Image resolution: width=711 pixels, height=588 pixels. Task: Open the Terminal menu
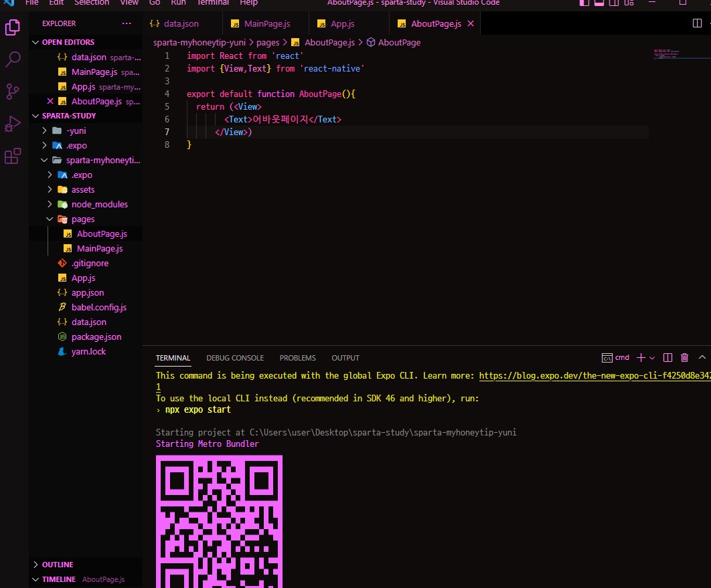213,3
